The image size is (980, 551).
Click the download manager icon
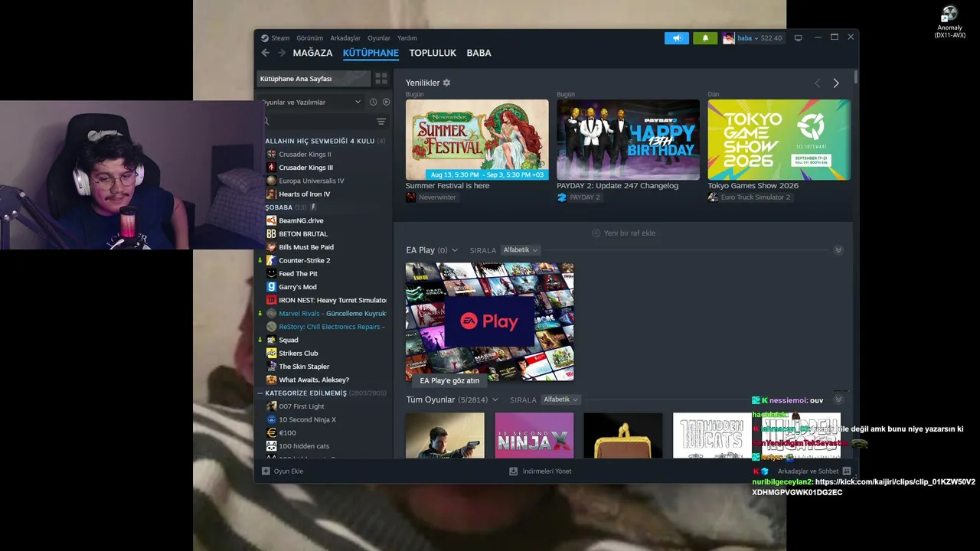(513, 471)
